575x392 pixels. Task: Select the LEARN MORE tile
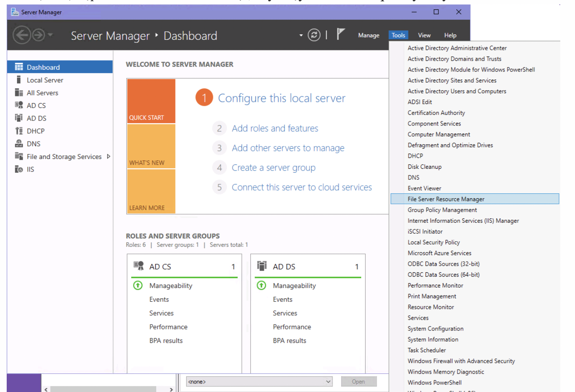point(151,192)
